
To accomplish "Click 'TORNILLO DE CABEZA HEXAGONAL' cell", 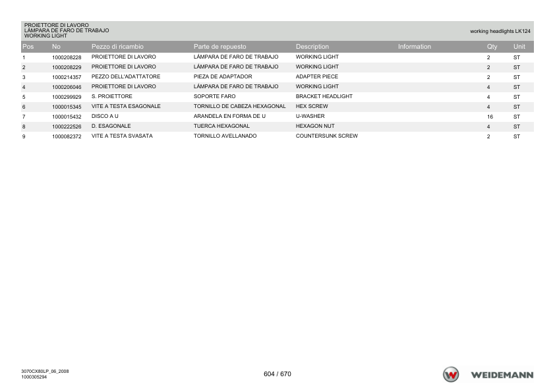I will pyautogui.click(x=240, y=106).
